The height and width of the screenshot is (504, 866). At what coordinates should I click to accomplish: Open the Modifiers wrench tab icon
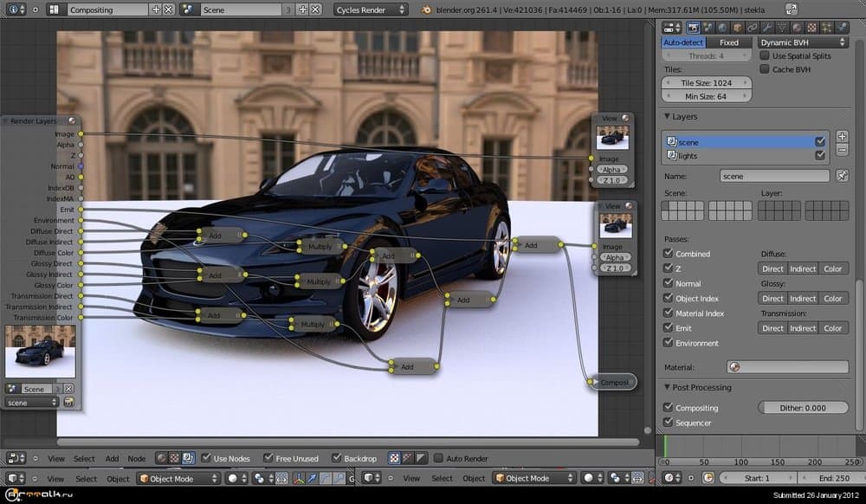pyautogui.click(x=765, y=27)
